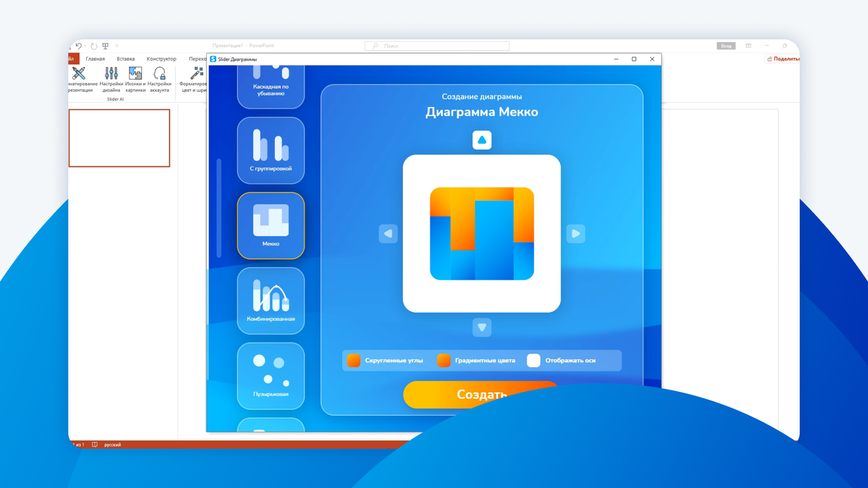The image size is (868, 488).
Task: Click Redo in PowerPoint quick access toolbar
Action: coord(93,46)
